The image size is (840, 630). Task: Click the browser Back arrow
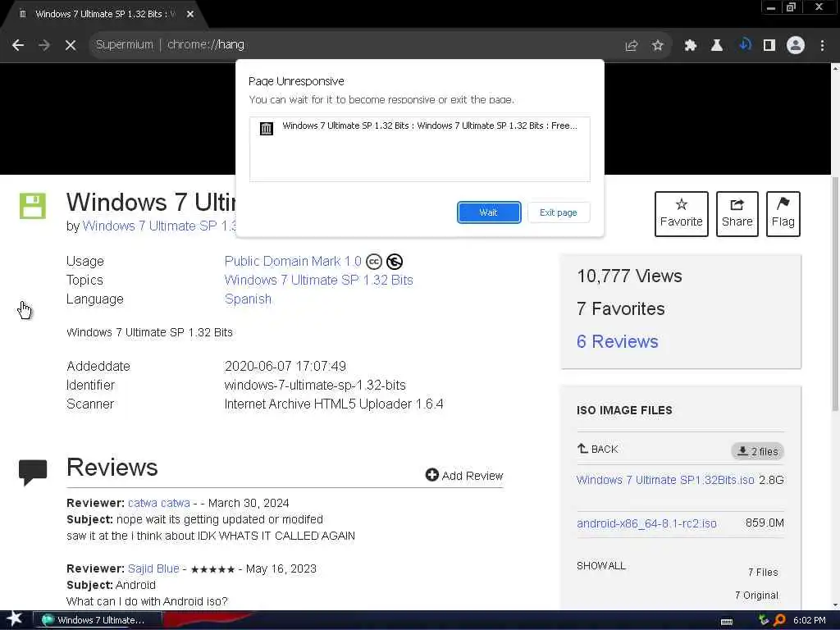[x=18, y=45]
